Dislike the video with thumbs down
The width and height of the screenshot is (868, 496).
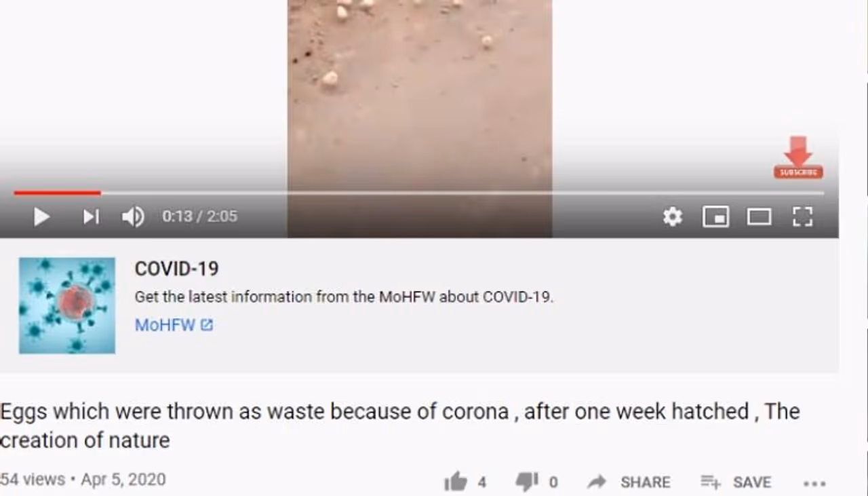click(527, 482)
